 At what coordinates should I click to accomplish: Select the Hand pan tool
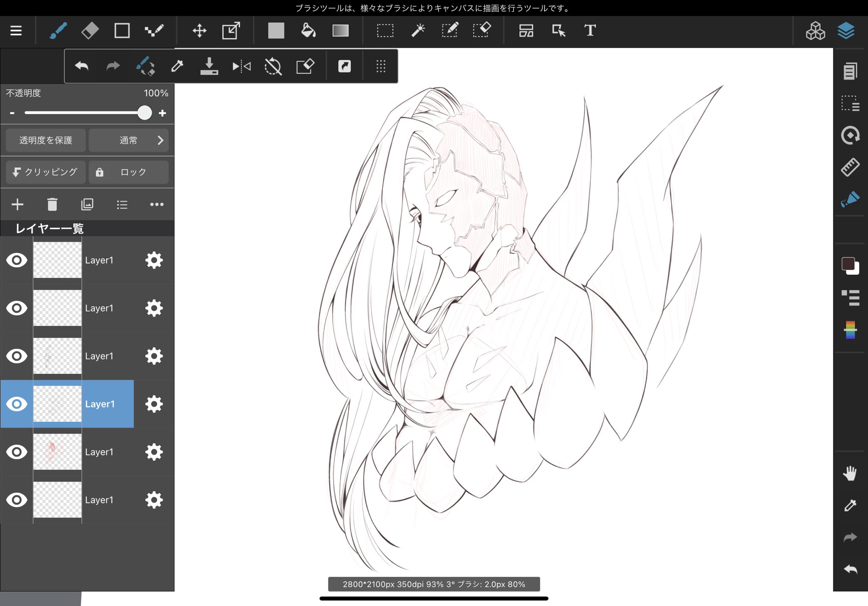pyautogui.click(x=850, y=473)
